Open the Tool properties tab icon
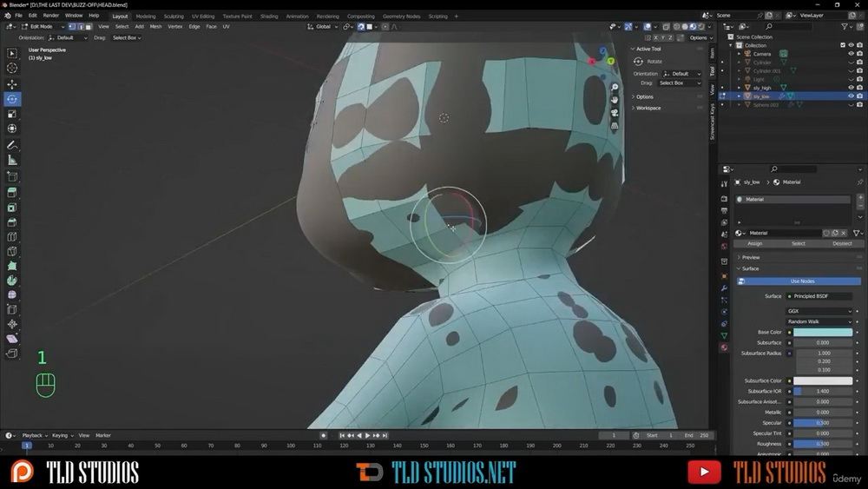This screenshot has width=868, height=489. (x=724, y=184)
